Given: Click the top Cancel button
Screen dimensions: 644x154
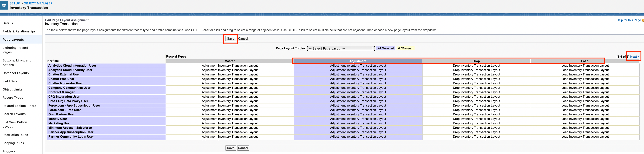Looking at the screenshot, I should 243,39.
